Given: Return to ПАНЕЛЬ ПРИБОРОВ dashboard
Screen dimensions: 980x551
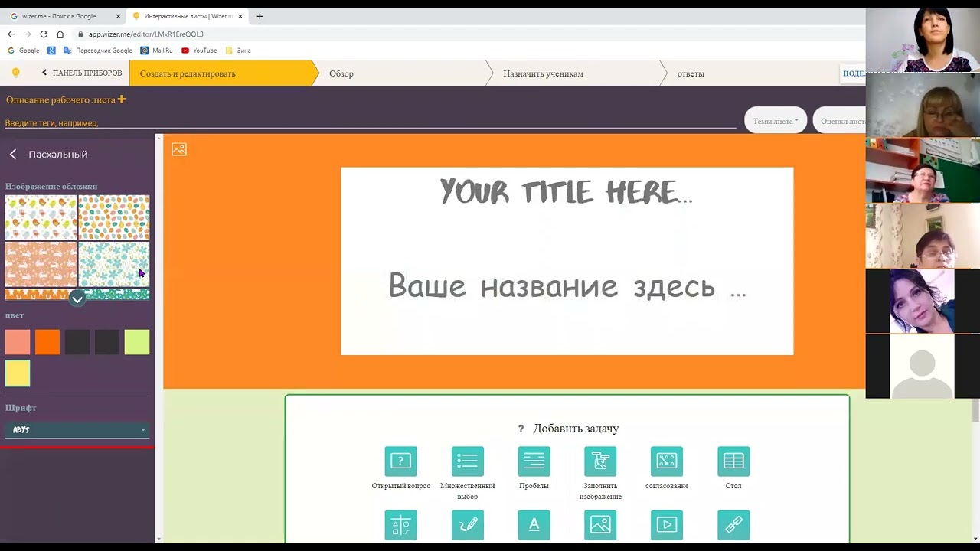Looking at the screenshot, I should pos(81,73).
